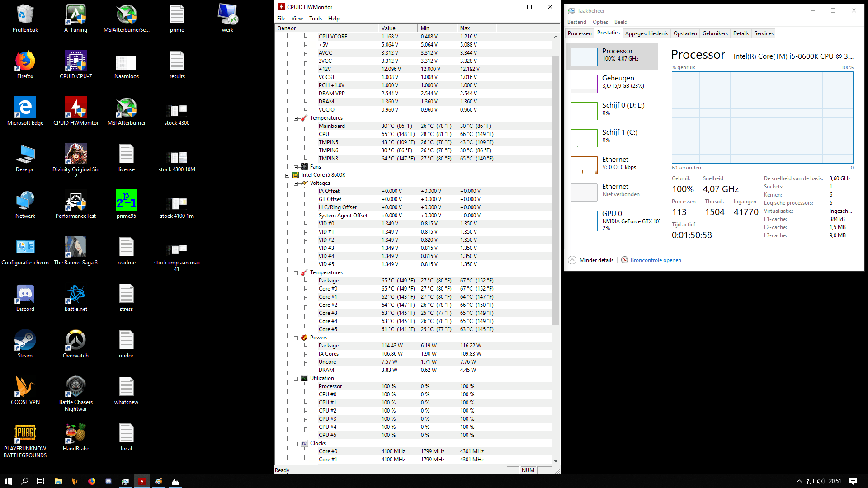Click the Broncontrole openen link
Image resolution: width=868 pixels, height=488 pixels.
tap(656, 260)
